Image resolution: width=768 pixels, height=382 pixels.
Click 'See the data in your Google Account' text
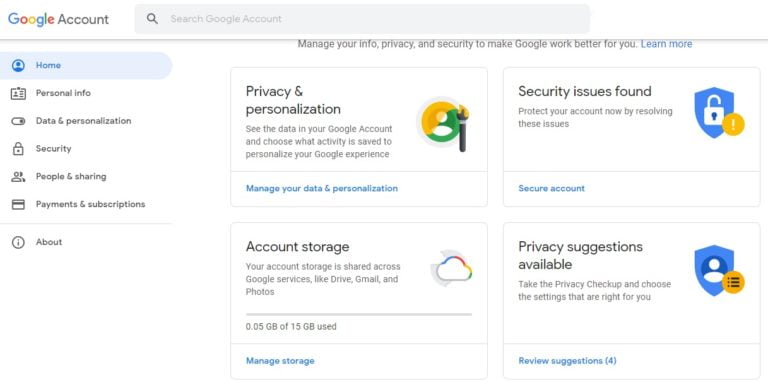(x=319, y=142)
